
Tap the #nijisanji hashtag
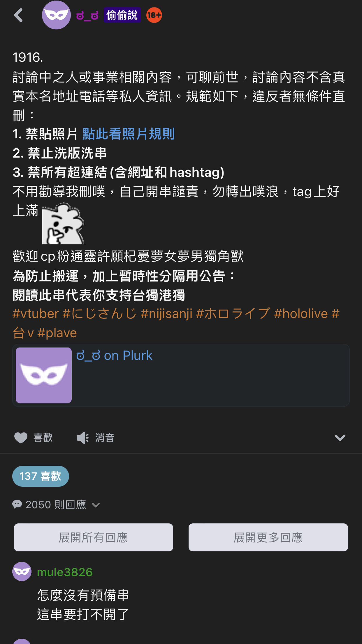(166, 314)
